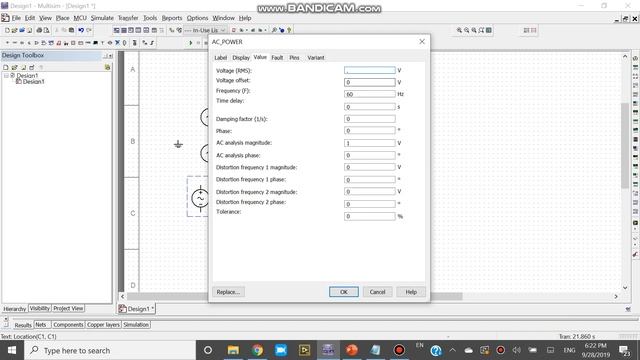Click the Voltage offset input field

(369, 82)
